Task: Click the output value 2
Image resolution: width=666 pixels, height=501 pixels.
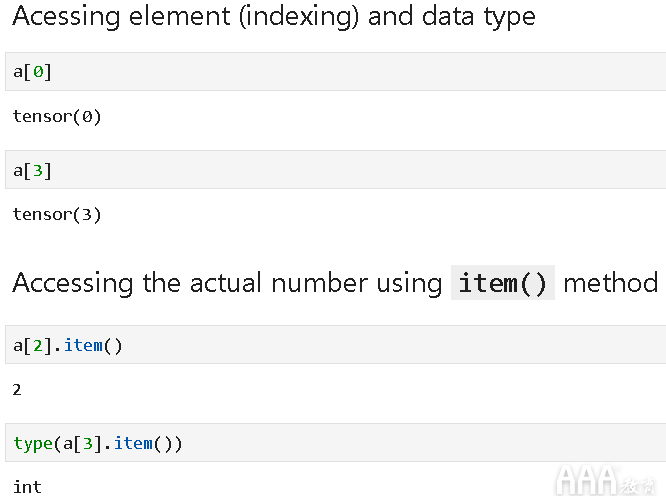Action: click(x=17, y=389)
